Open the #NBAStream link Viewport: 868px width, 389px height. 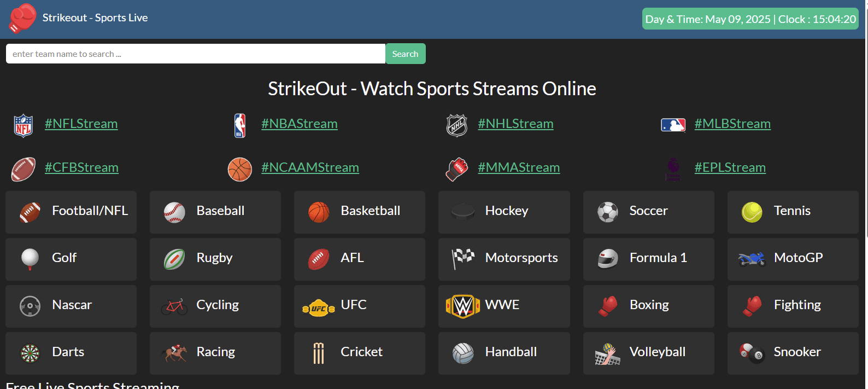[300, 124]
